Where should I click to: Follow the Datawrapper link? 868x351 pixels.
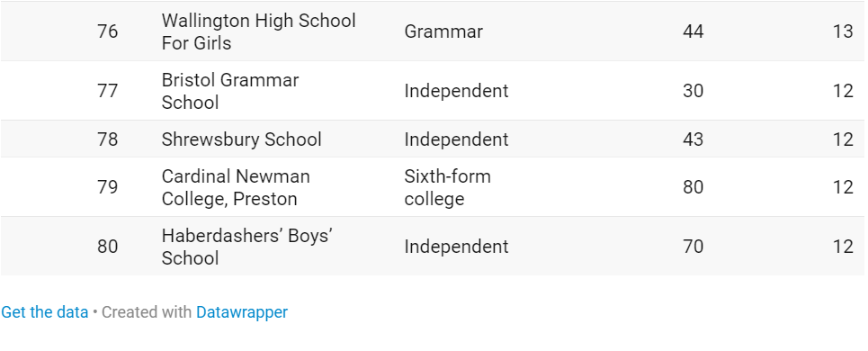242,312
